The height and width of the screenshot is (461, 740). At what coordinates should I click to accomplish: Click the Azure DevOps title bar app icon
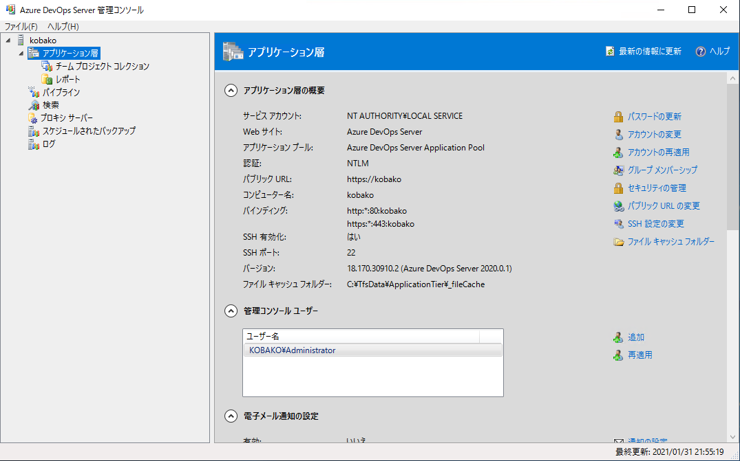10,9
